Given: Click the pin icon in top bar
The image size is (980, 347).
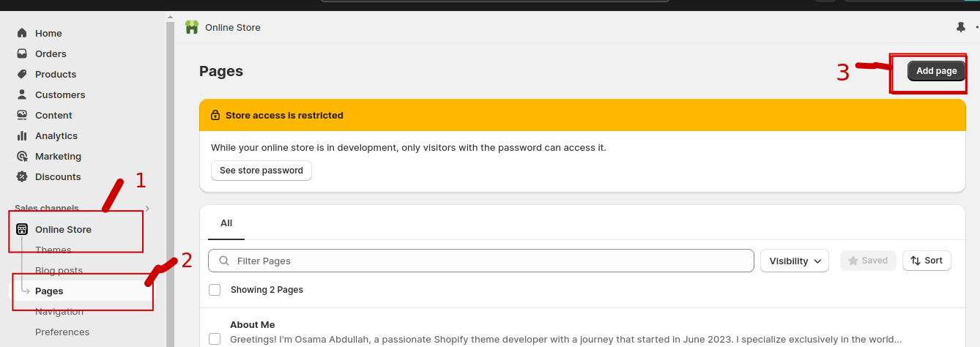Looking at the screenshot, I should pyautogui.click(x=961, y=27).
